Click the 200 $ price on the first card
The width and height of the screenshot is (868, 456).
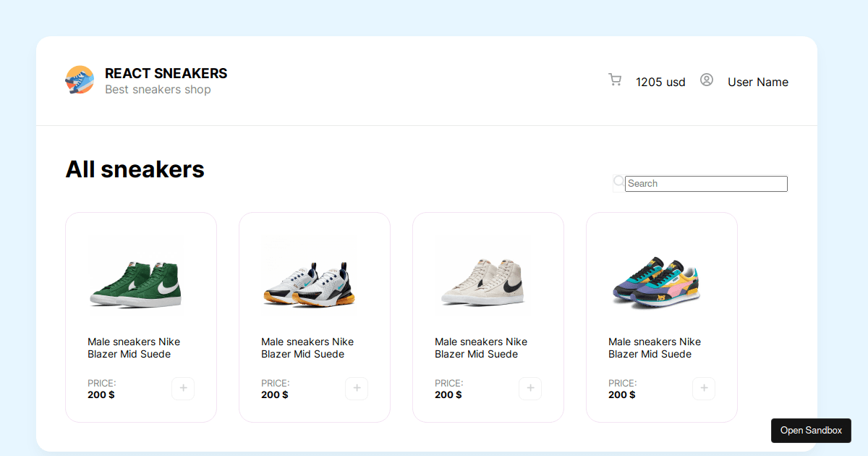(101, 394)
